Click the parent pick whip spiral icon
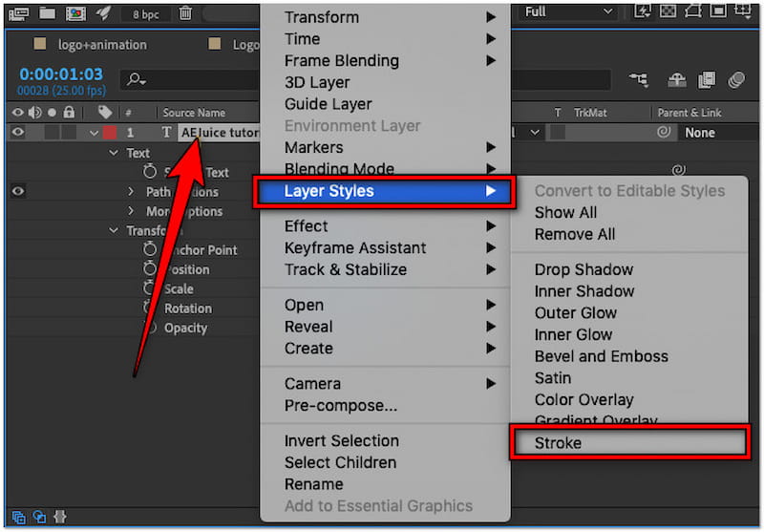This screenshot has width=764, height=532. 664,133
